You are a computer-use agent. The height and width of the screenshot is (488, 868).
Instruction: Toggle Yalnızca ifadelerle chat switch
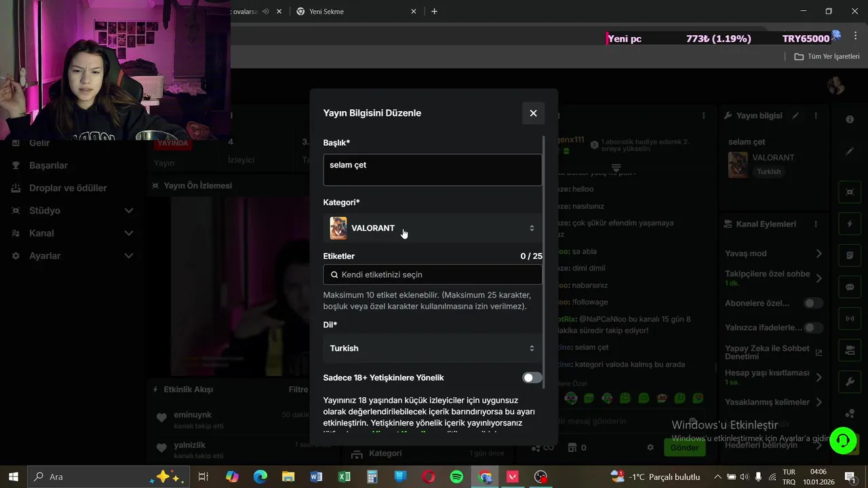(x=813, y=327)
